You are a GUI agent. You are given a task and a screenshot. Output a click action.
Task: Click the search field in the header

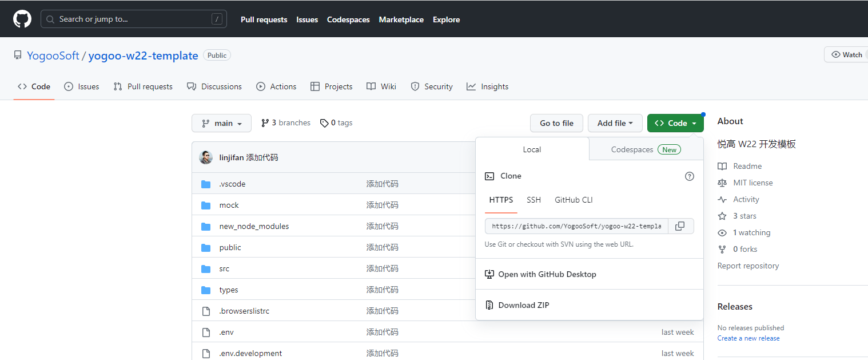point(133,18)
